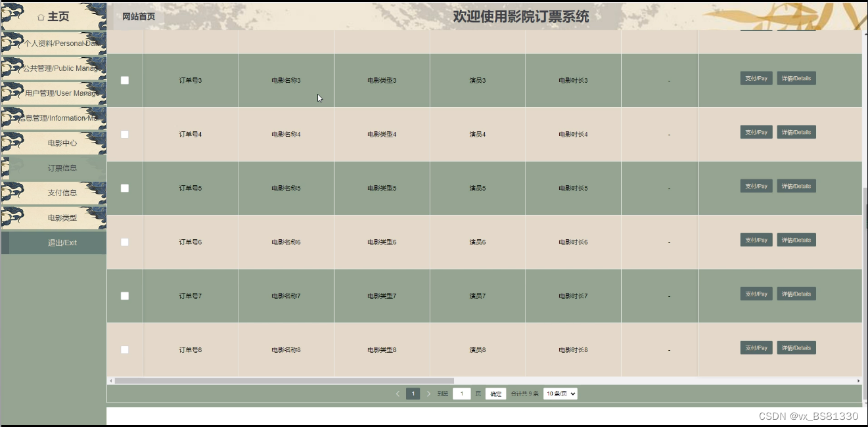Click 支付/Pay for 订单号3
Screen dimensions: 868x427
[x=756, y=78]
